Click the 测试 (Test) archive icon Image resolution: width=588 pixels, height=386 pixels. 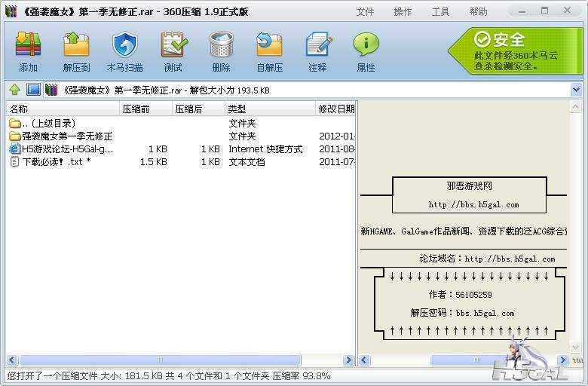click(x=173, y=51)
